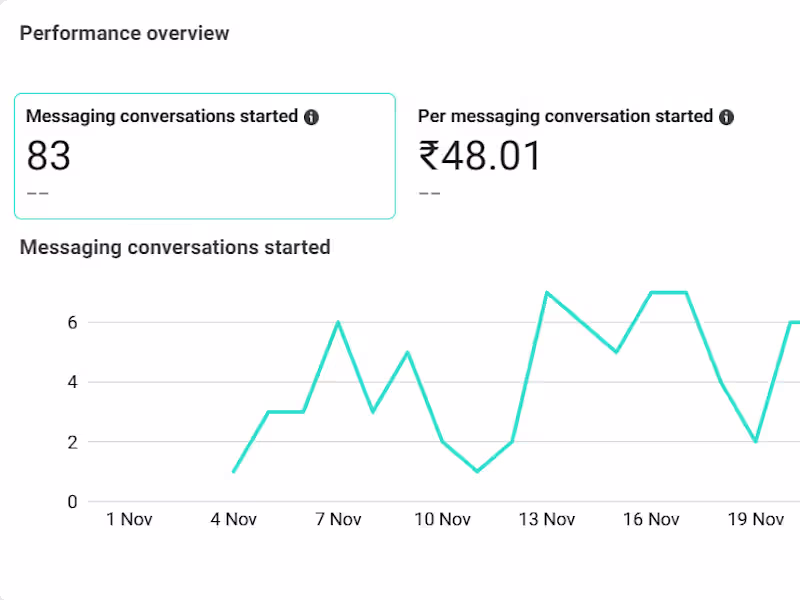Viewport: 800px width, 600px height.
Task: Click info icon beside Per messaging conversation started
Action: point(726,117)
